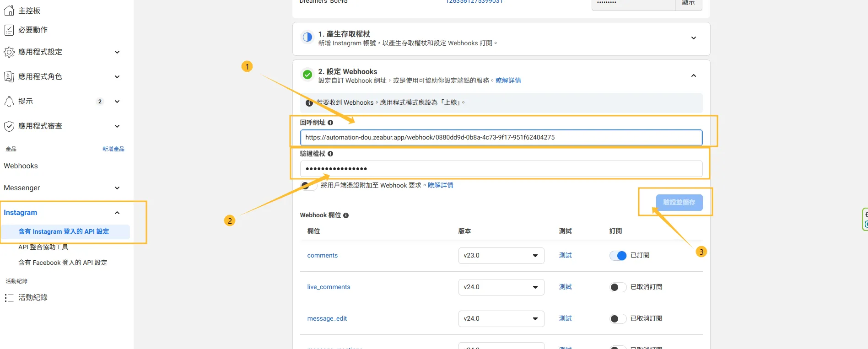868x349 pixels.
Task: Open the 主控板 dashboard icon
Action: pos(9,11)
